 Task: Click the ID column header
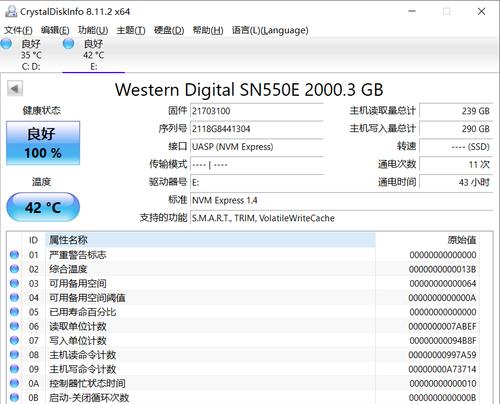(33, 240)
